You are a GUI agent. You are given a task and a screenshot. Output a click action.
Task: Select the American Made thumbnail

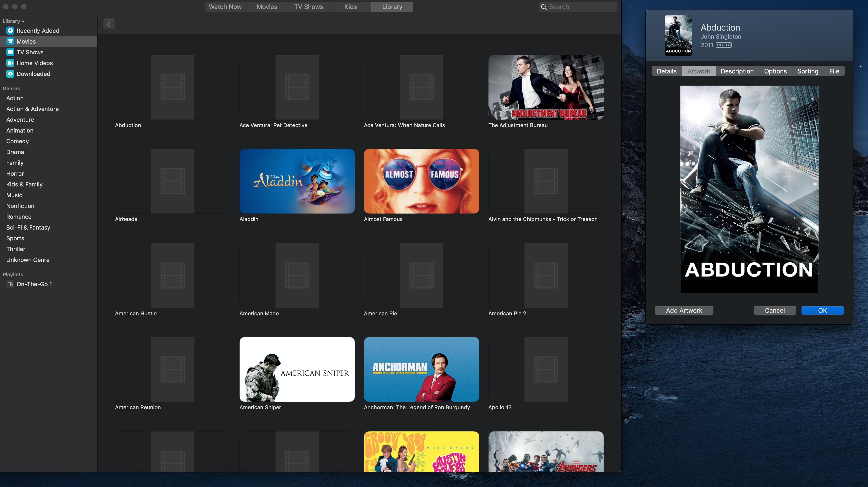[x=297, y=275]
